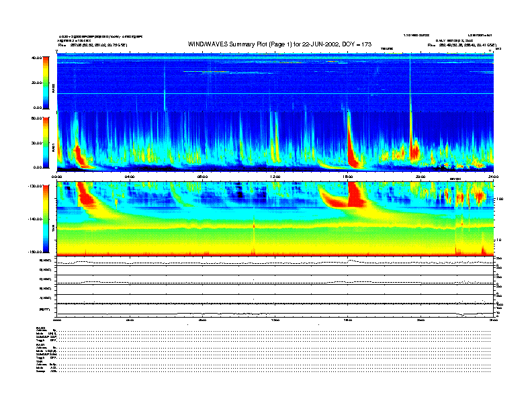Click the WIND/WAVES Summary Plot title text
This screenshot has height=411, width=532.
(279, 44)
